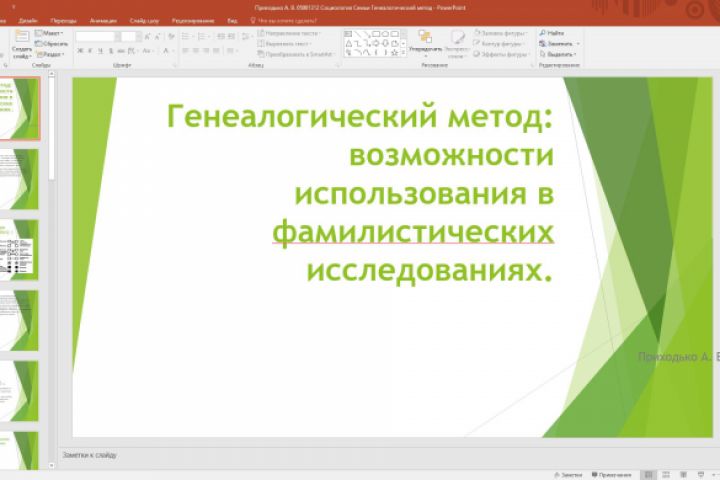Select the oval shape in the gallery
Image resolution: width=720 pixels, height=480 pixels.
point(385,34)
